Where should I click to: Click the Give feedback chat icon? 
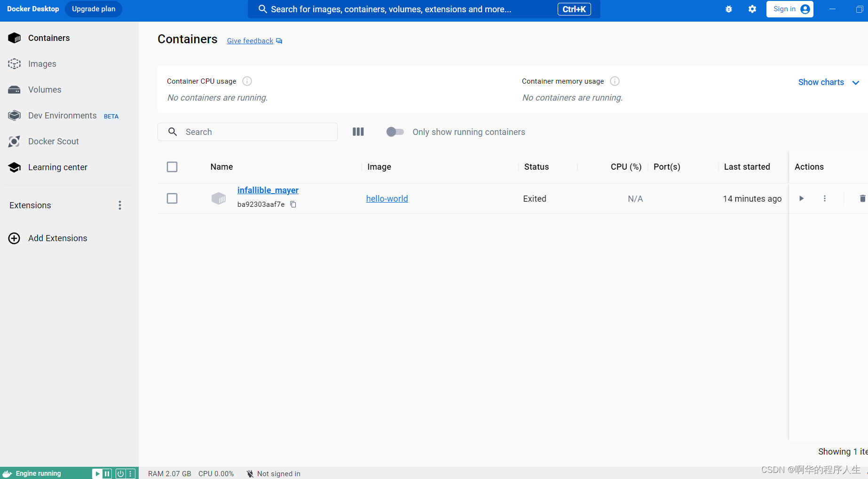point(279,41)
